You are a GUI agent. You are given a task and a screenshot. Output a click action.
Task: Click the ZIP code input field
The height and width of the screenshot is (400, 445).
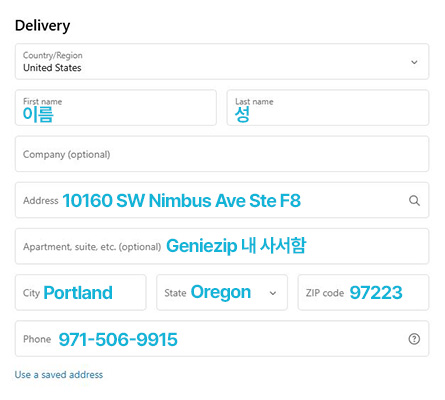click(363, 293)
